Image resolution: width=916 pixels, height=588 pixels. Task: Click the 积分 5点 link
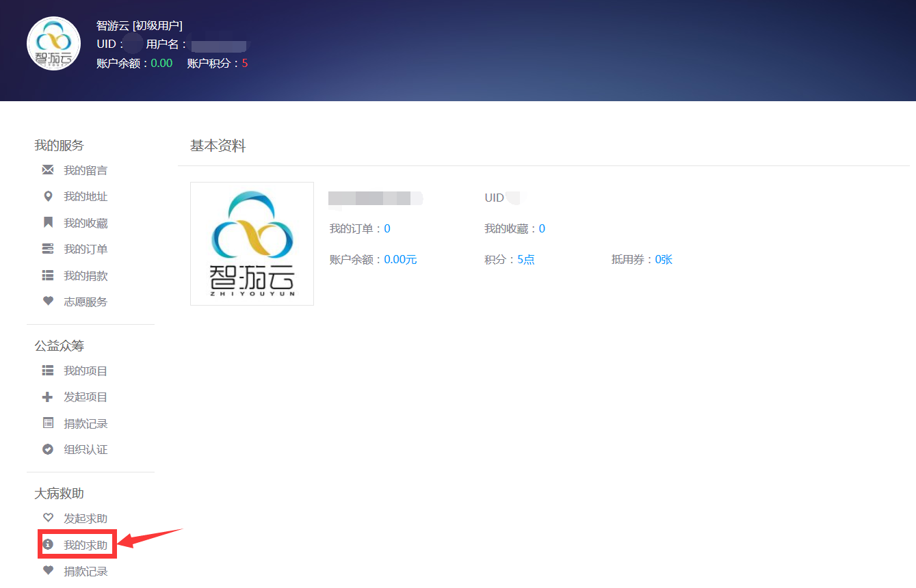click(526, 259)
